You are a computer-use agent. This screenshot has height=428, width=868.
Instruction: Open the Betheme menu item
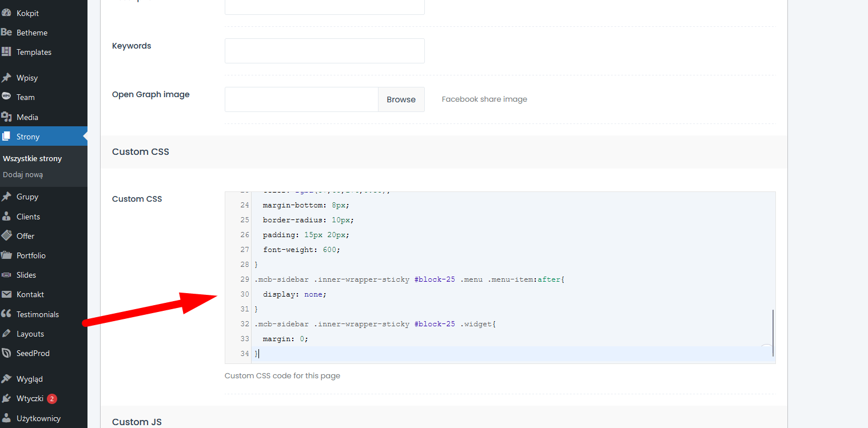[x=43, y=33]
